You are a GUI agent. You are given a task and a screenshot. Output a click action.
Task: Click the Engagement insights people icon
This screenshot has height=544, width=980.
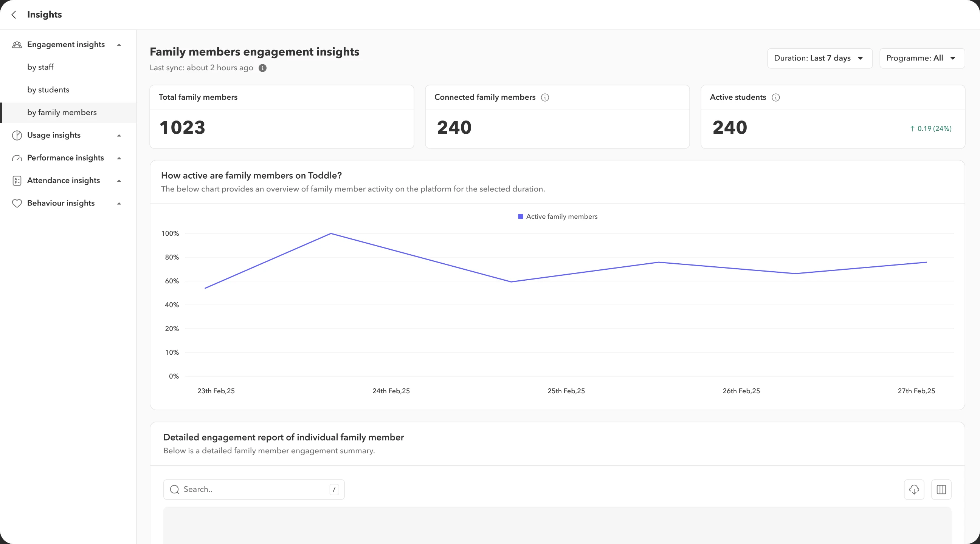(x=17, y=45)
